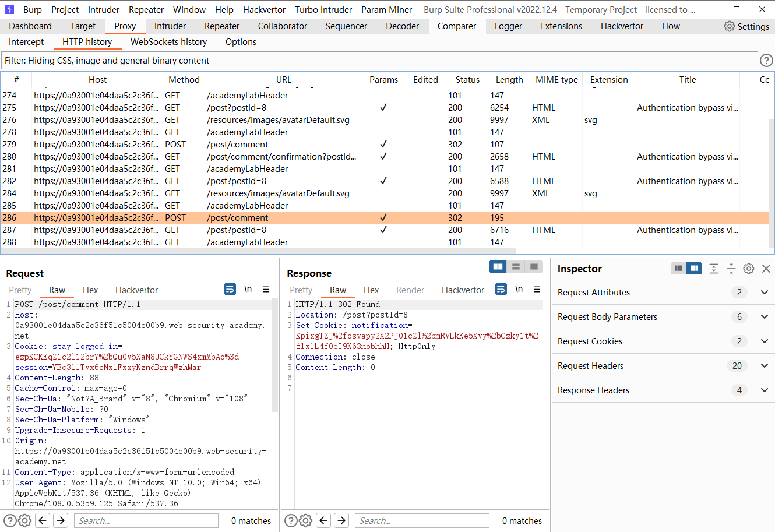Open the Settings gear in the top bar

[x=746, y=26]
